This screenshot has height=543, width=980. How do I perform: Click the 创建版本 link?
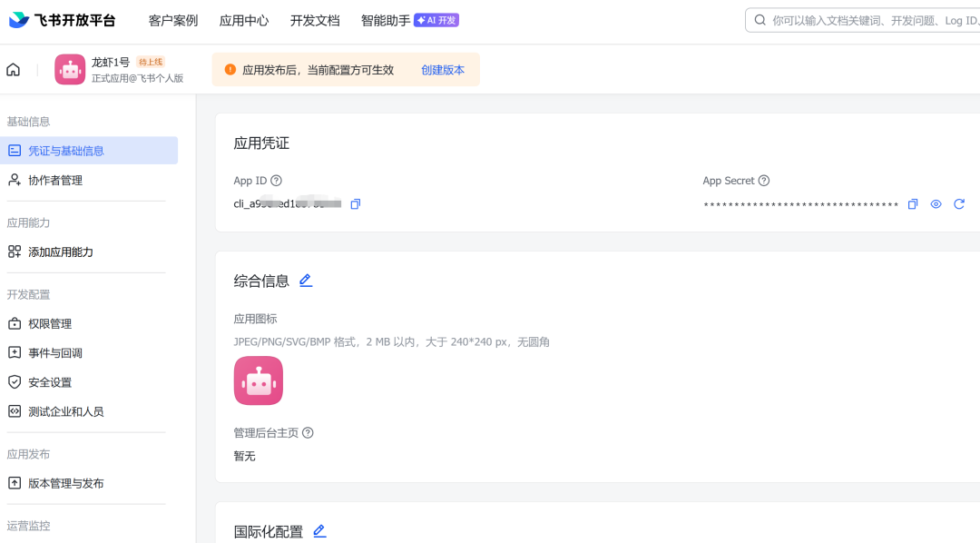point(442,70)
